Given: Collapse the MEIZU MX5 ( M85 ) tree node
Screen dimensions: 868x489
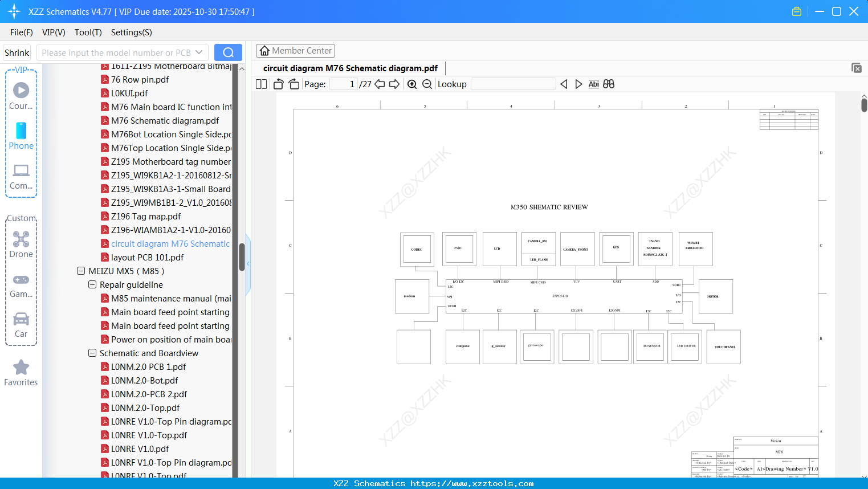Looking at the screenshot, I should [x=81, y=271].
